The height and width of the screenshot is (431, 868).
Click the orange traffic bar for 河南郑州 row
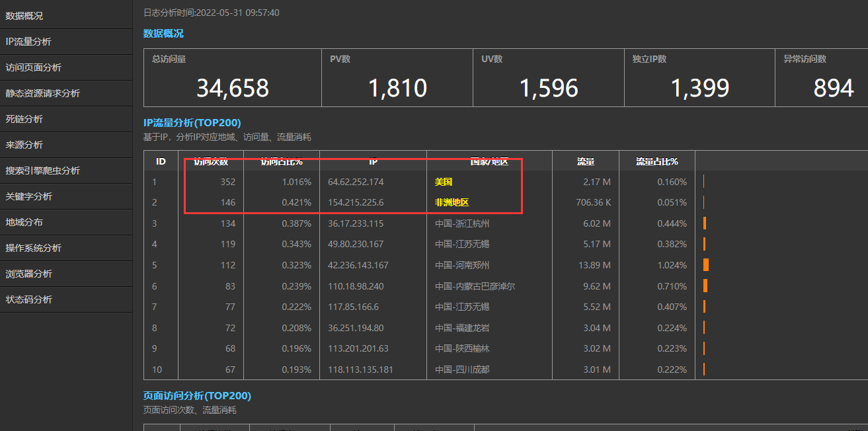(706, 265)
